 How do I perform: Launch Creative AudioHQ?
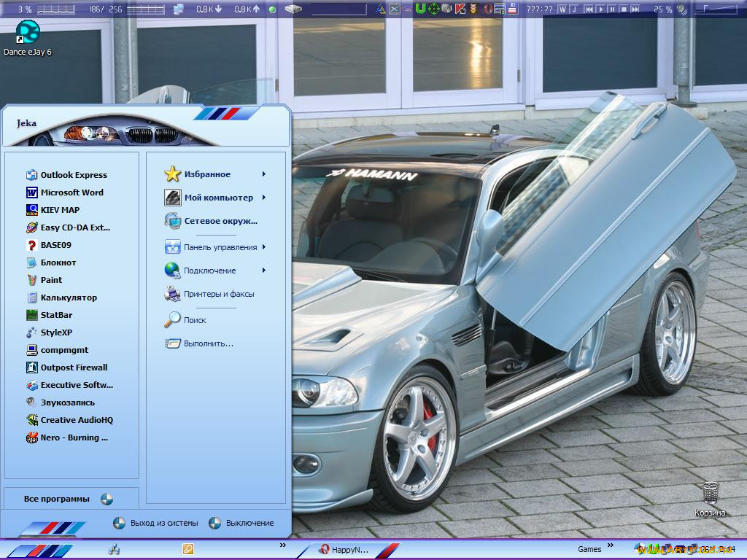pyautogui.click(x=69, y=420)
